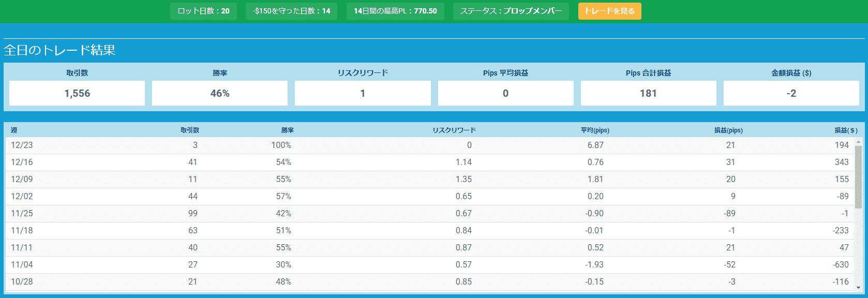
Task: Click the 99 trade count in 11/25 row
Action: [x=193, y=214]
